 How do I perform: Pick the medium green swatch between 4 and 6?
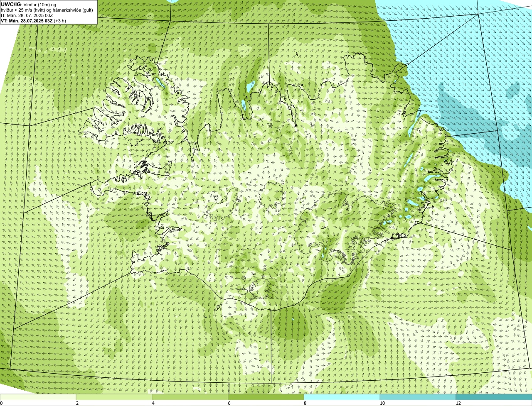click(x=190, y=397)
